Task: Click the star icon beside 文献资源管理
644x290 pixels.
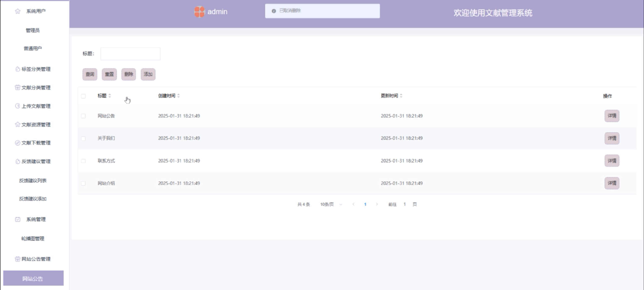Action: coord(17,124)
